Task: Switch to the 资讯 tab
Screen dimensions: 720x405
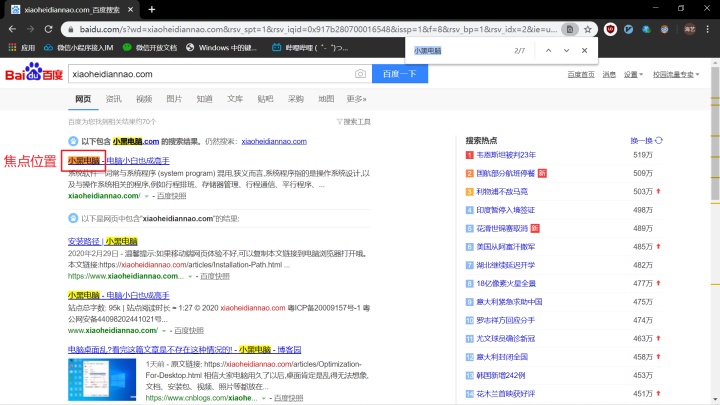Action: point(113,99)
